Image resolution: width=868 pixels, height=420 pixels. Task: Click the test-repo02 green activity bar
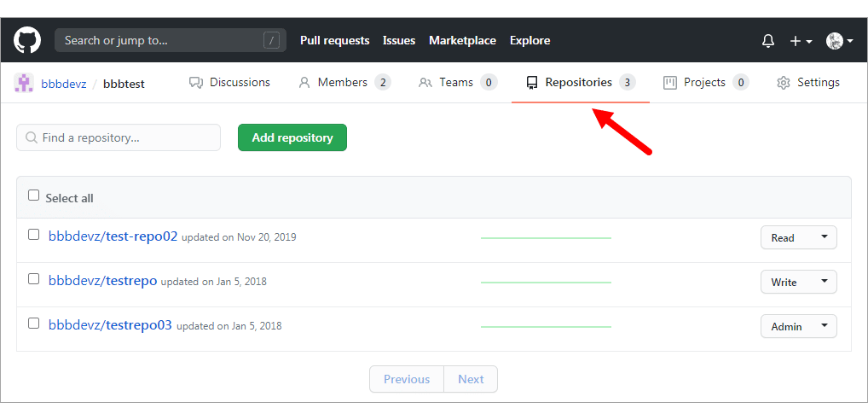tap(546, 237)
